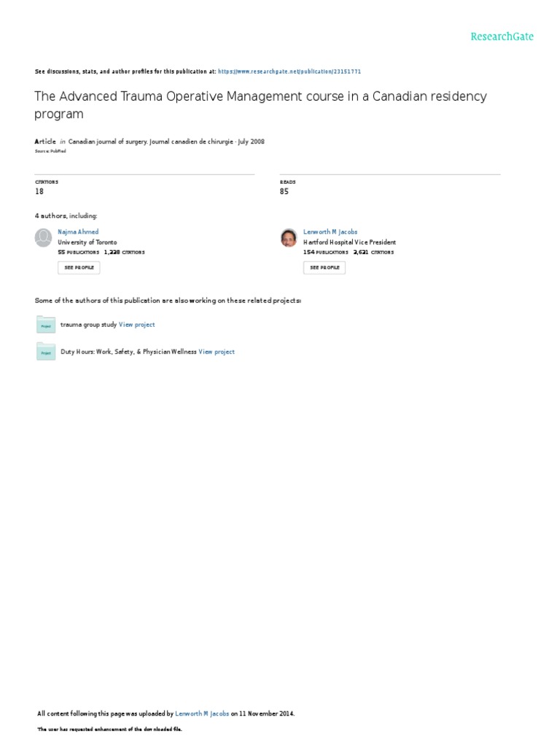Click the Duty Hours project icon
This screenshot has width=560, height=747.
46,352
